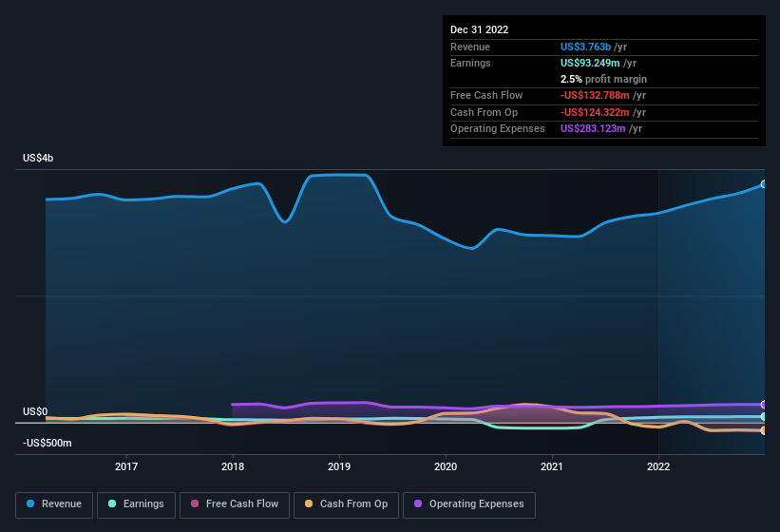780x532 pixels.
Task: Click the US$0 y-axis label
Action: tap(35, 411)
